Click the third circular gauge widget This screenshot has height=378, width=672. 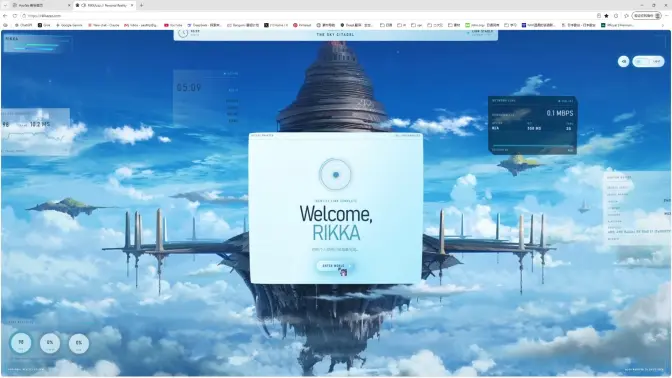pyautogui.click(x=79, y=343)
